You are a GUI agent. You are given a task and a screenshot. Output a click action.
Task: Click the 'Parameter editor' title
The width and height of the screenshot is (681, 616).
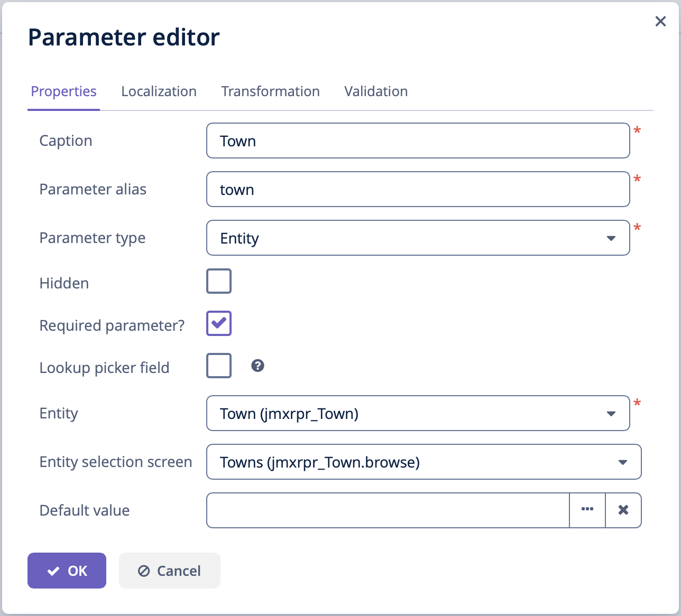(x=124, y=37)
